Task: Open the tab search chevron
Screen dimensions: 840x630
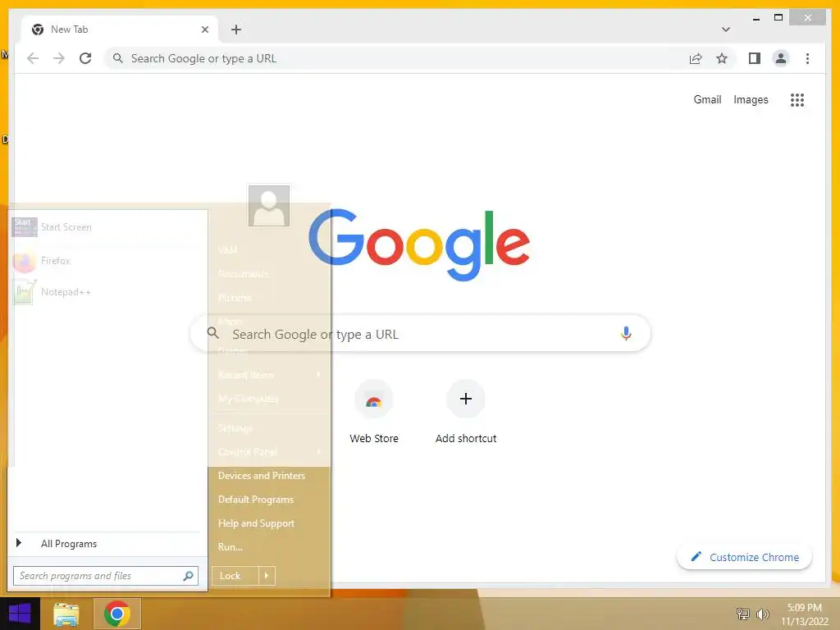Action: point(726,30)
